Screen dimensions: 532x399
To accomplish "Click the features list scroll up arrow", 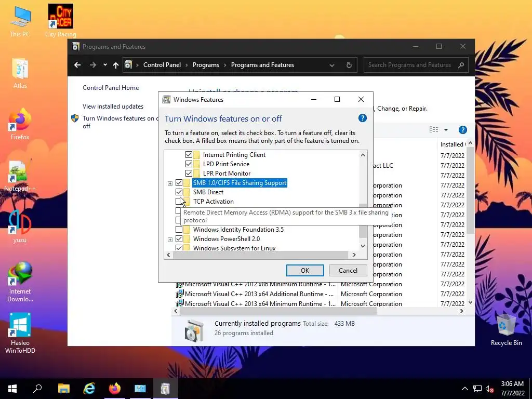I will click(363, 155).
